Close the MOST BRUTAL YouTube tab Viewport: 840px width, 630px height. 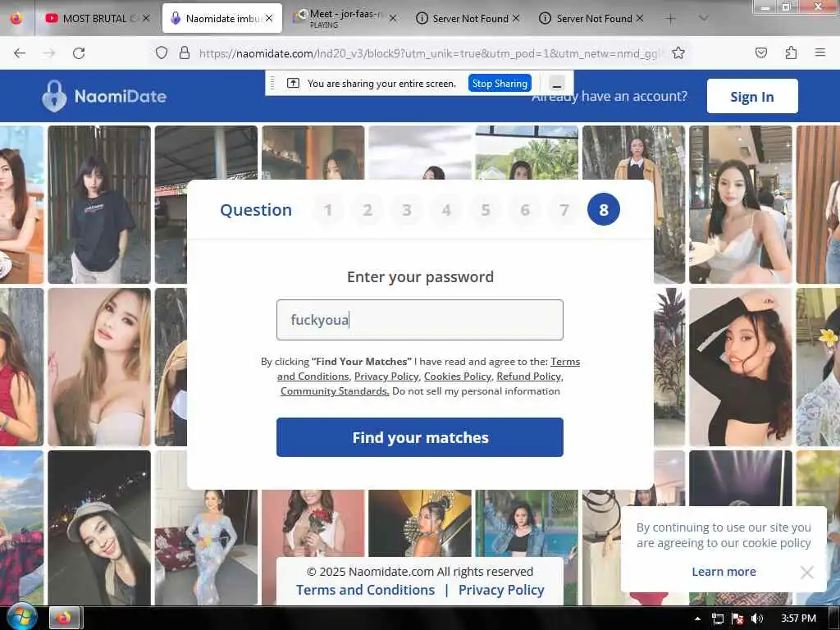point(146,18)
